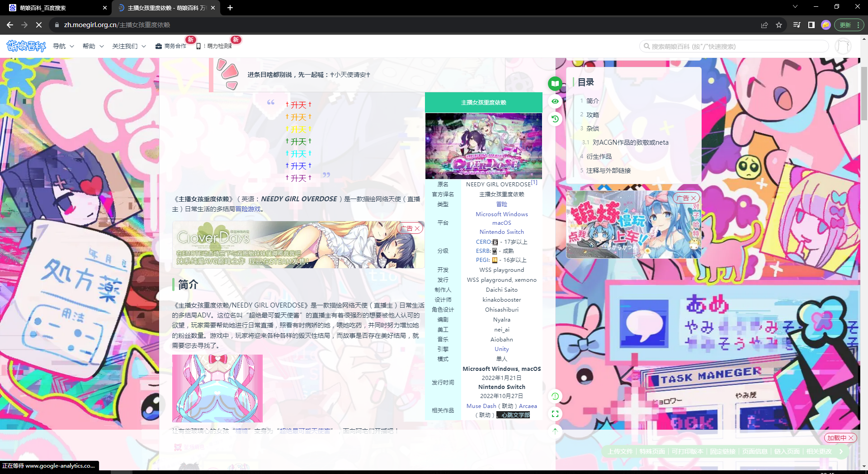Click the site user avatar icon

coord(843,46)
